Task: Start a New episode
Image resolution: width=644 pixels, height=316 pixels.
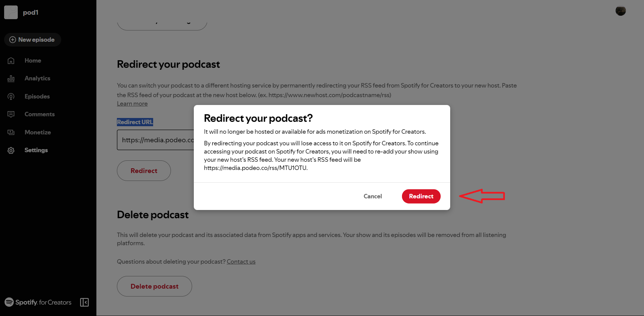Action: (x=32, y=40)
